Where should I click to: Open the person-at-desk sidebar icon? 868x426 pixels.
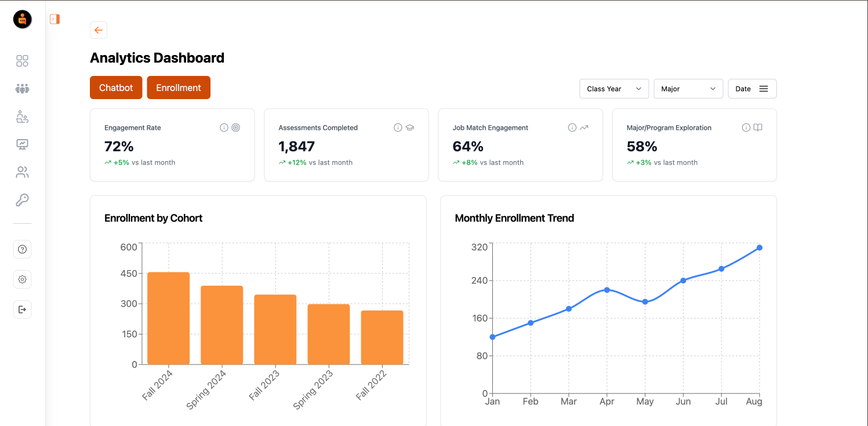[23, 116]
